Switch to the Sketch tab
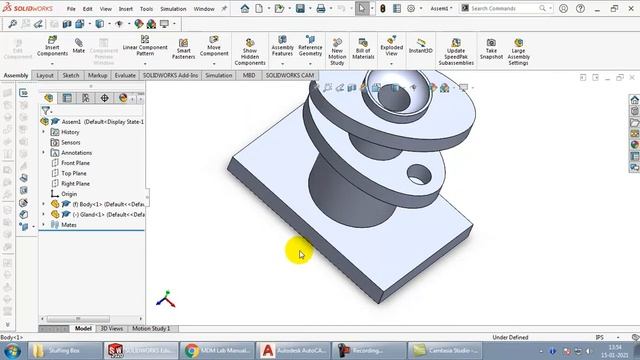The width and height of the screenshot is (640, 360). 71,76
